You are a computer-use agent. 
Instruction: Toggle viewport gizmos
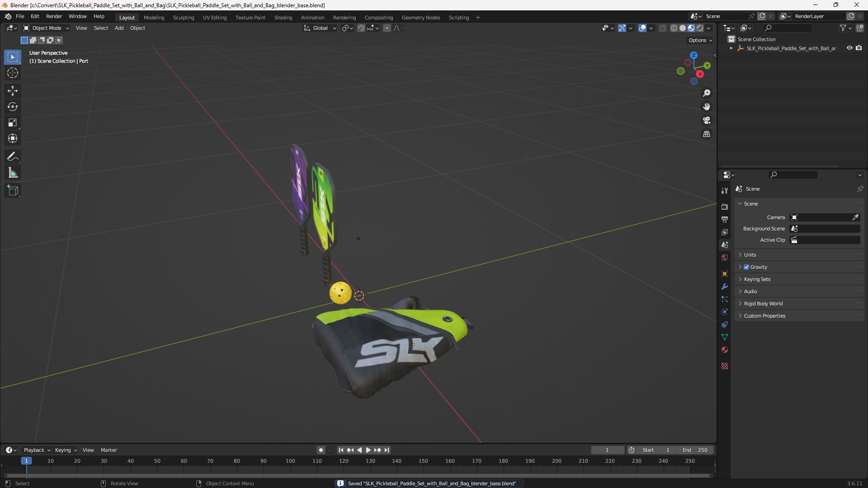pos(622,28)
